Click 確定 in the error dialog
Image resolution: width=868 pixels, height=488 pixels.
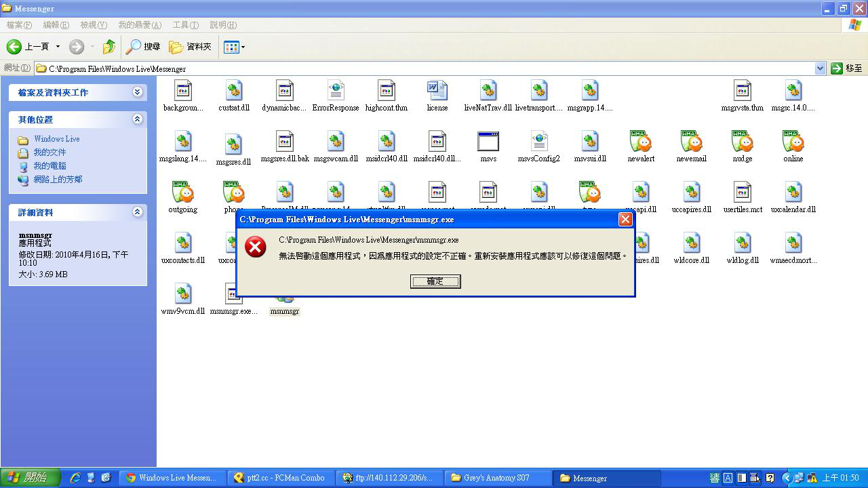435,281
